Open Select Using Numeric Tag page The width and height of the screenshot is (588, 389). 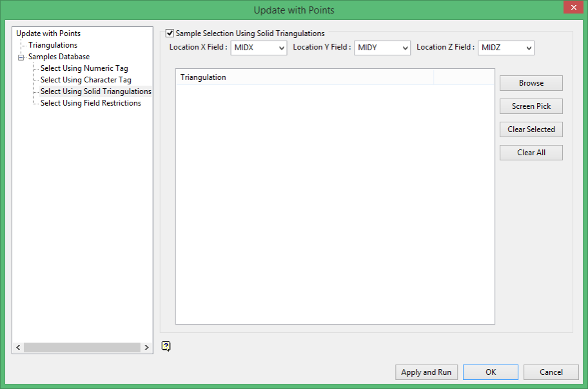84,68
